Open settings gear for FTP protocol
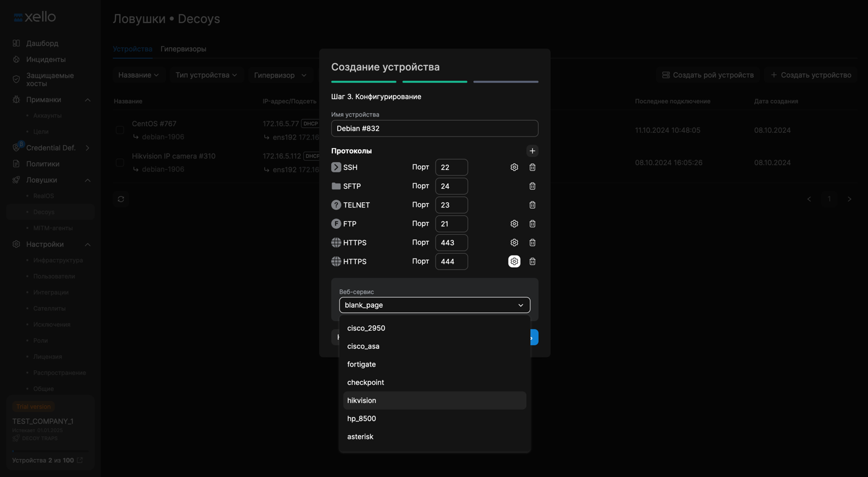 pos(514,224)
